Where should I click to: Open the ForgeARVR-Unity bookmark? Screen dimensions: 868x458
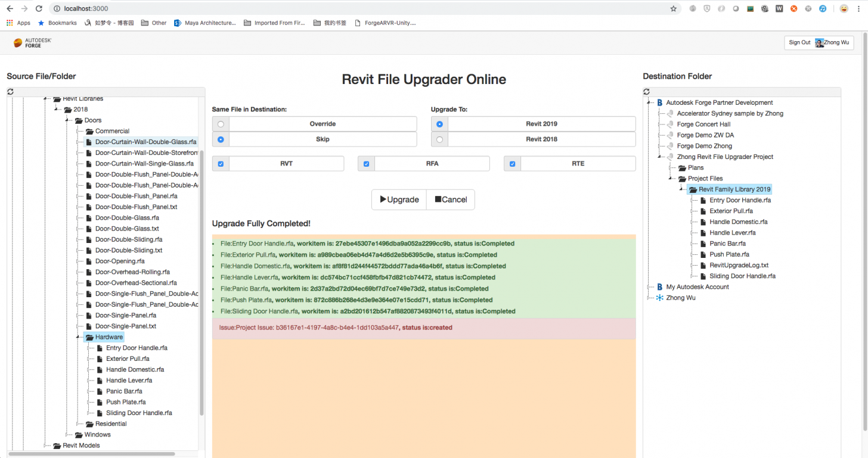[x=385, y=23]
